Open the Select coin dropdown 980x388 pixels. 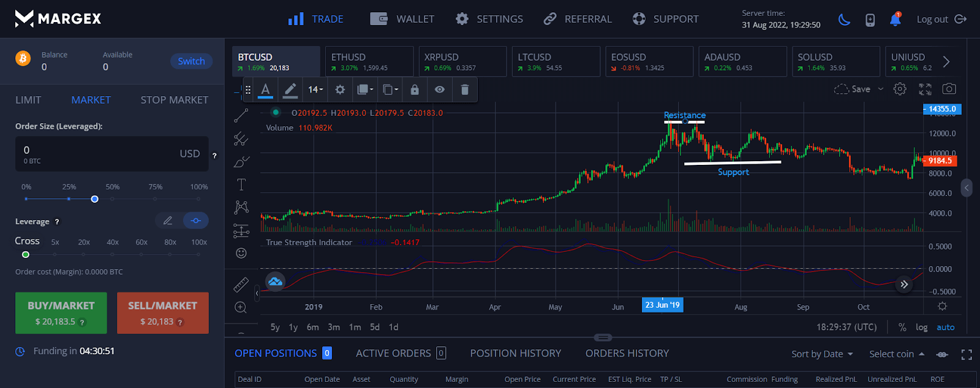tap(896, 354)
